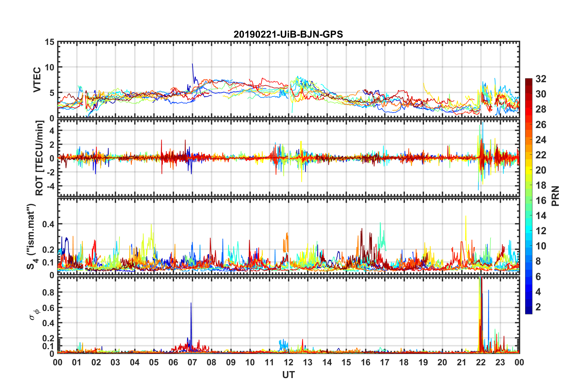Click the sigma-phi axis tick "0.8"
The image size is (577, 392).
click(x=48, y=292)
